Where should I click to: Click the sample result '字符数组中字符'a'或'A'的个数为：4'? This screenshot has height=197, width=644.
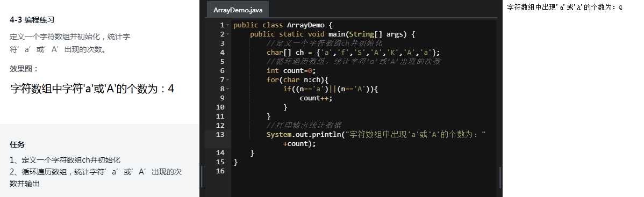pos(92,89)
